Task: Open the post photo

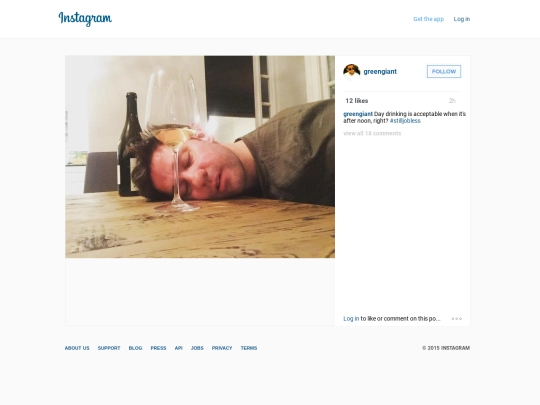Action: coord(200,157)
